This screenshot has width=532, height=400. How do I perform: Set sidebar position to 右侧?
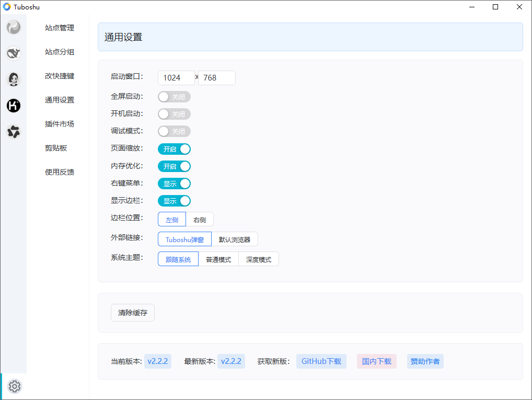[x=200, y=220]
